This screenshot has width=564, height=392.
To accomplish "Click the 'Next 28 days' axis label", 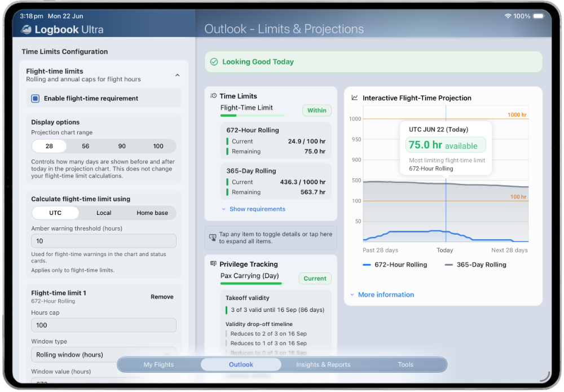I will tap(509, 250).
